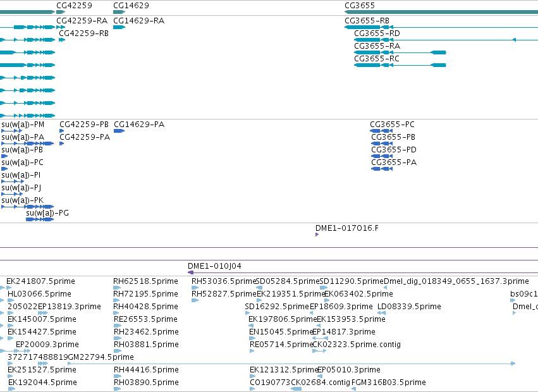The image size is (538, 392).
Task: Select the CG3655-RA transcript label
Action: point(377,46)
